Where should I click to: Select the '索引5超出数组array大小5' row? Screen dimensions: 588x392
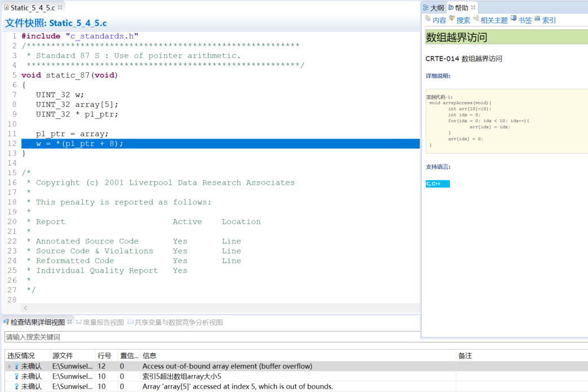(x=296, y=376)
